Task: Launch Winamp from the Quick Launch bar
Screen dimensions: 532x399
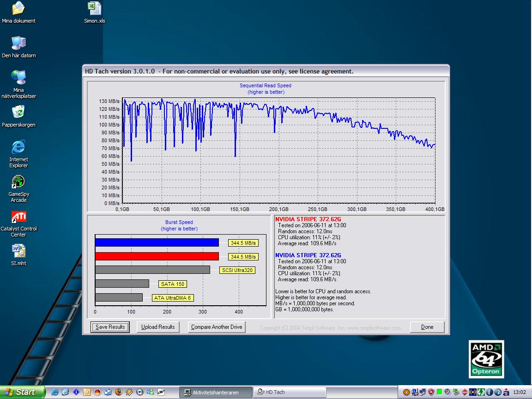Action: 129,392
